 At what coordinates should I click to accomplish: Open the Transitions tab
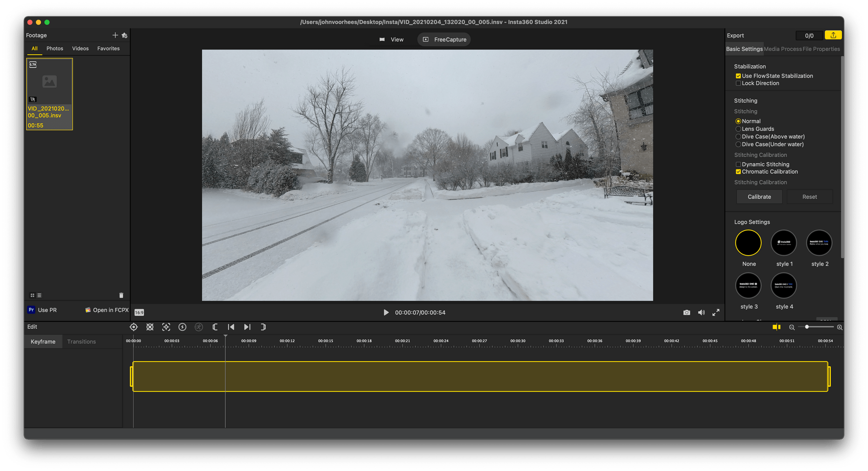pos(81,342)
